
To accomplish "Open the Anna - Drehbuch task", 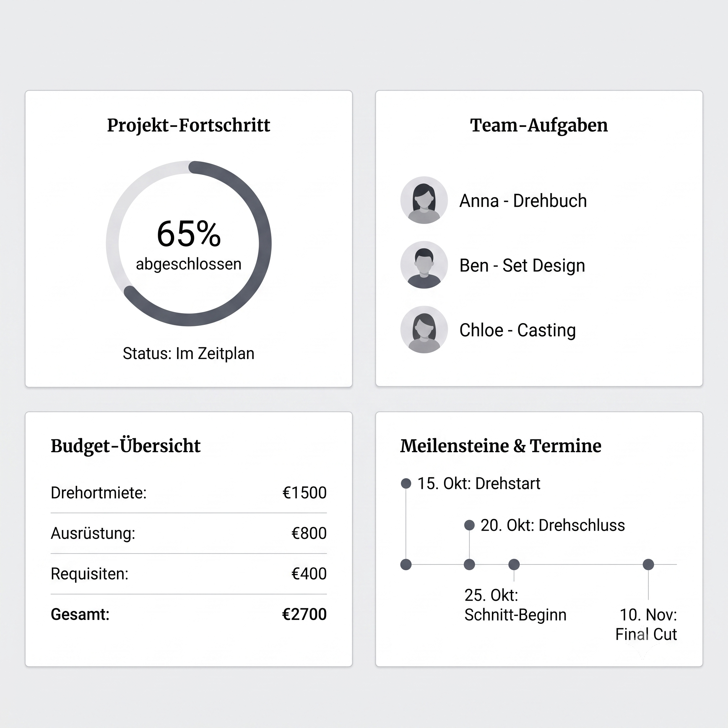I will point(523,200).
